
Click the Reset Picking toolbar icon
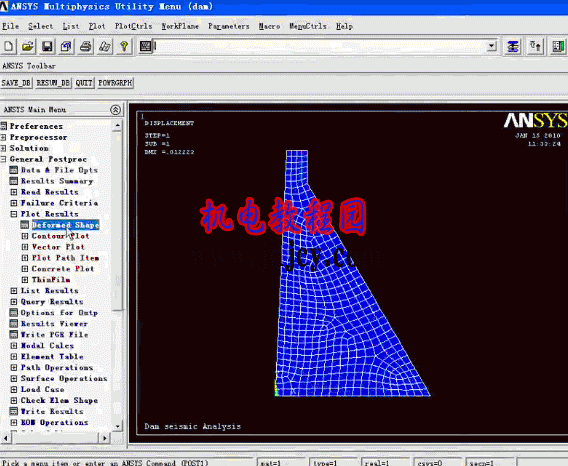click(535, 47)
